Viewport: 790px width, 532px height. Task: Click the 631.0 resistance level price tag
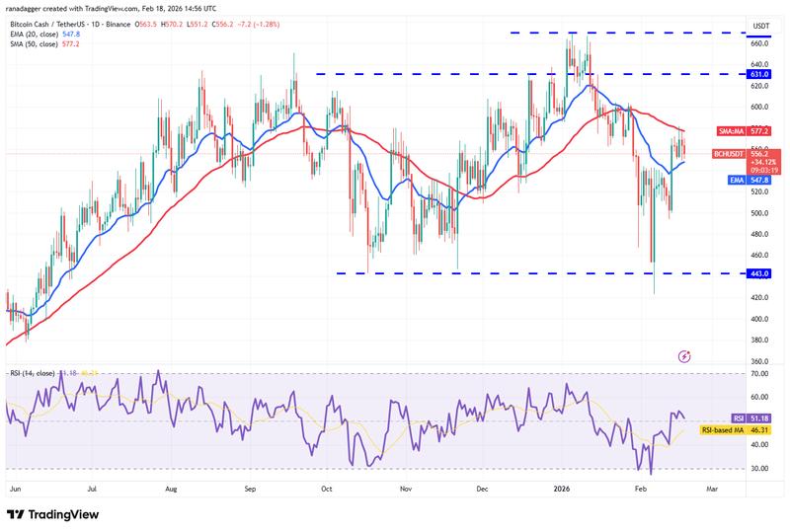coord(761,74)
